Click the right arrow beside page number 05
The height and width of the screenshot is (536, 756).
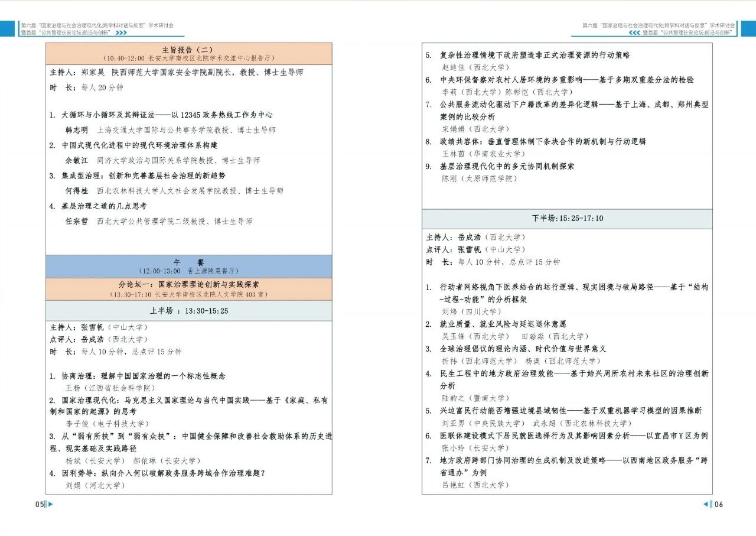click(x=50, y=504)
